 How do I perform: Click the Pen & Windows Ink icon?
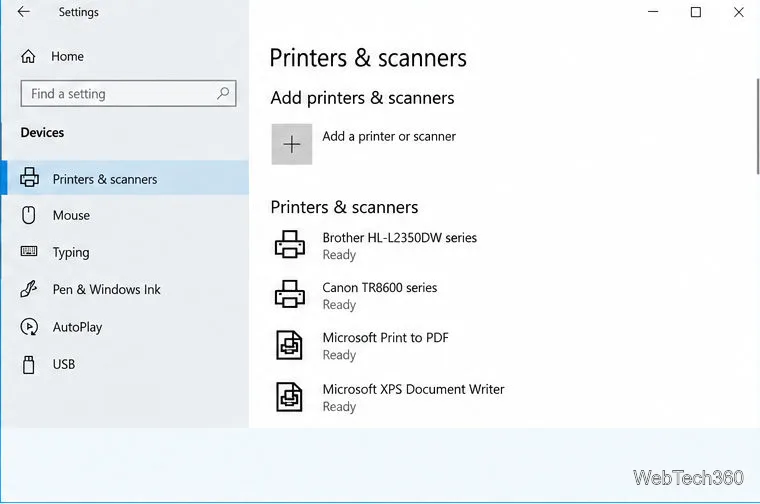click(x=29, y=289)
